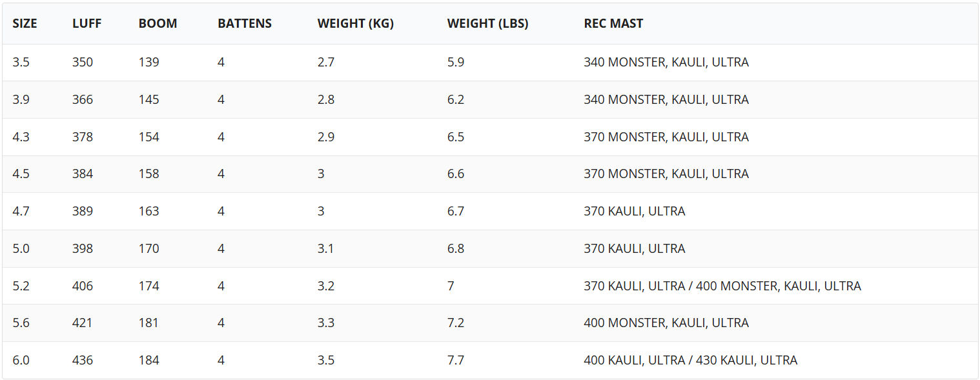Select the 5.0 size cell
Viewport: 980px width, 380px height.
[21, 249]
